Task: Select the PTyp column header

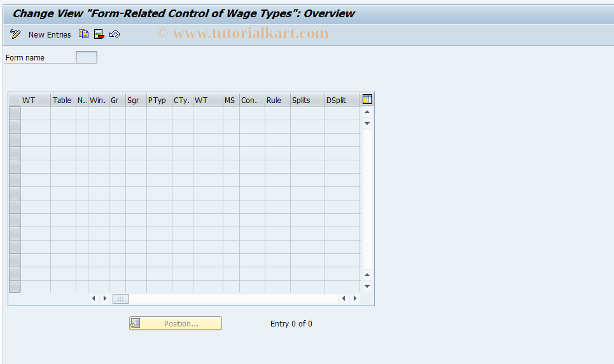Action: point(159,101)
